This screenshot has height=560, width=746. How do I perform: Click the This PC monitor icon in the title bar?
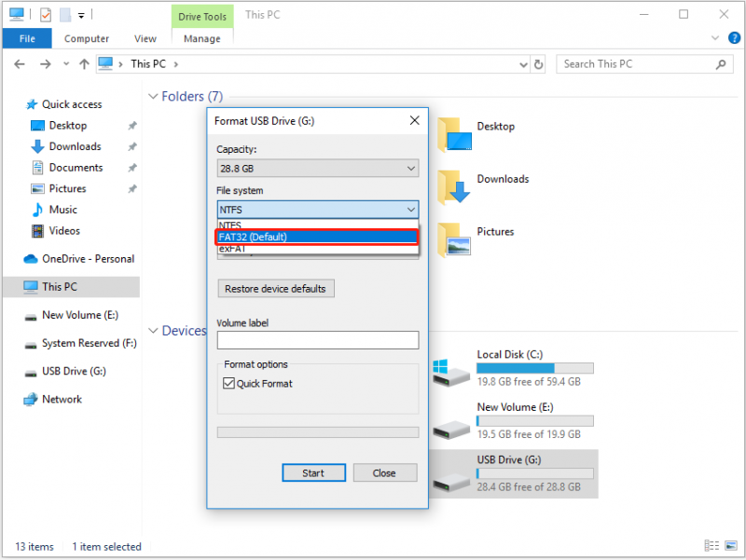(x=17, y=15)
